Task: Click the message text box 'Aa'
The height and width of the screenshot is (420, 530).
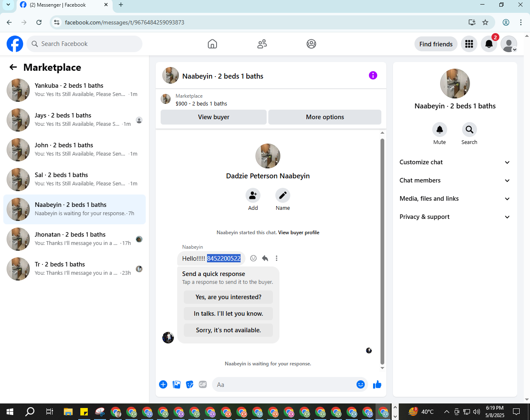Action: point(284,384)
